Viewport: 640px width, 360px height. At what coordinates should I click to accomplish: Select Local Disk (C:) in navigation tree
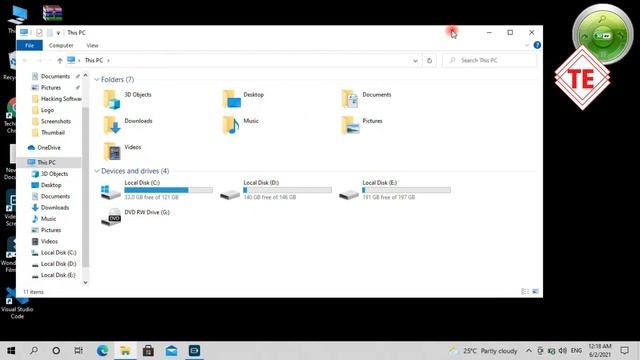pos(58,253)
